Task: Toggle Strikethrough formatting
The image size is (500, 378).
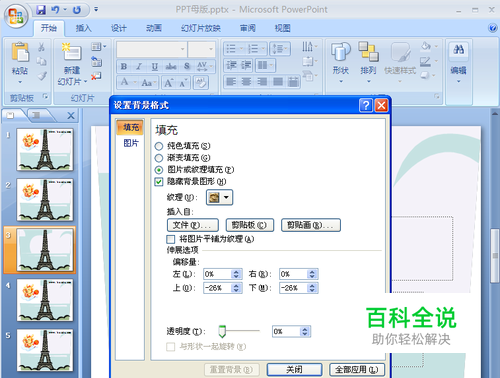Action: (171, 67)
